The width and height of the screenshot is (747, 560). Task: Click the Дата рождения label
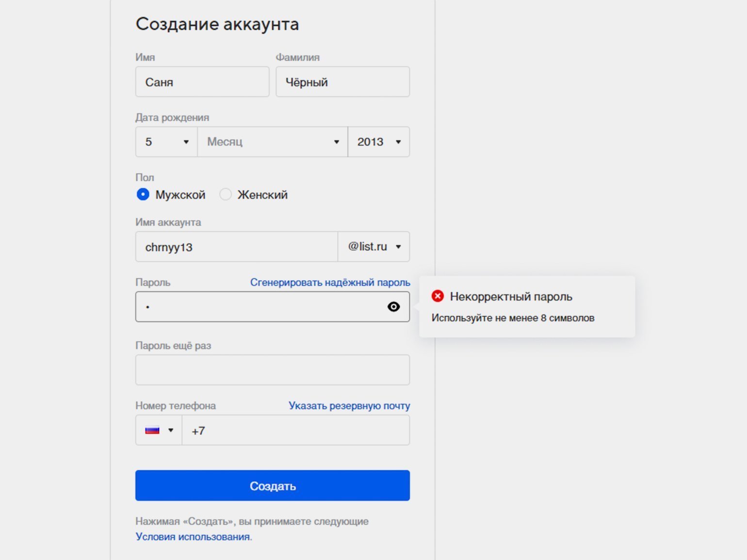pos(172,117)
